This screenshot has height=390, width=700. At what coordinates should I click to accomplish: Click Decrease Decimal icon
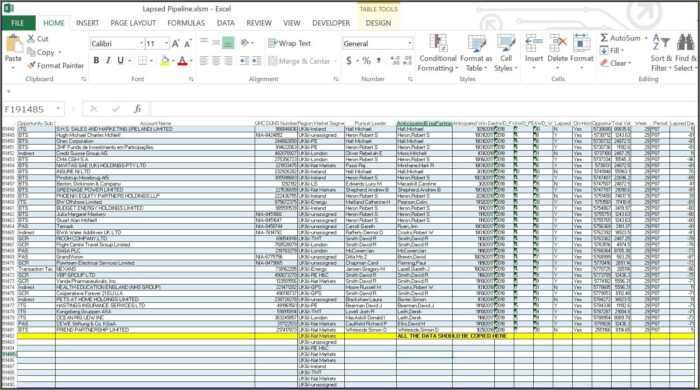[407, 60]
